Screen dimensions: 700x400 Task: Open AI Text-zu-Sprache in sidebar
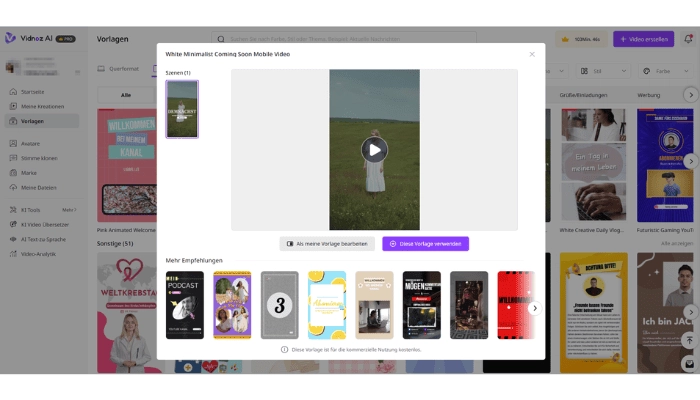point(43,239)
